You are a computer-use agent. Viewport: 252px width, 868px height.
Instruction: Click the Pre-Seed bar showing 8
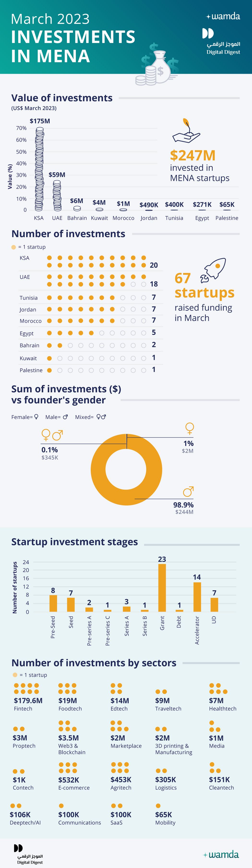point(53,603)
